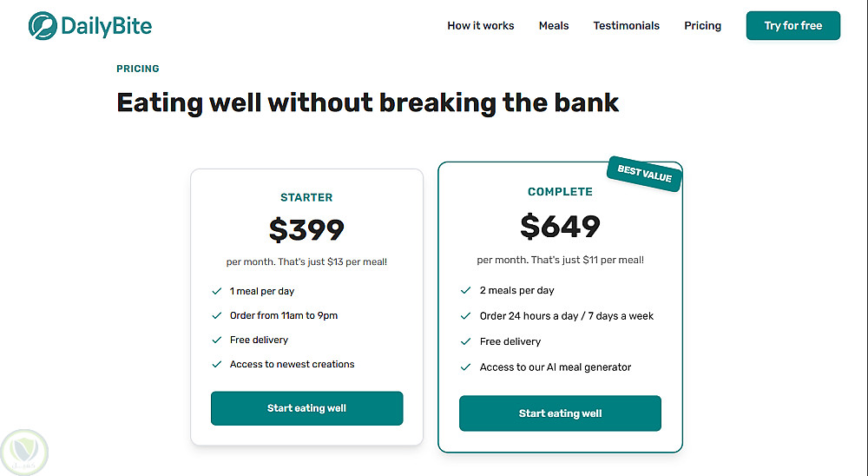Click checkmark icon beside 1 meal per day

pos(217,291)
